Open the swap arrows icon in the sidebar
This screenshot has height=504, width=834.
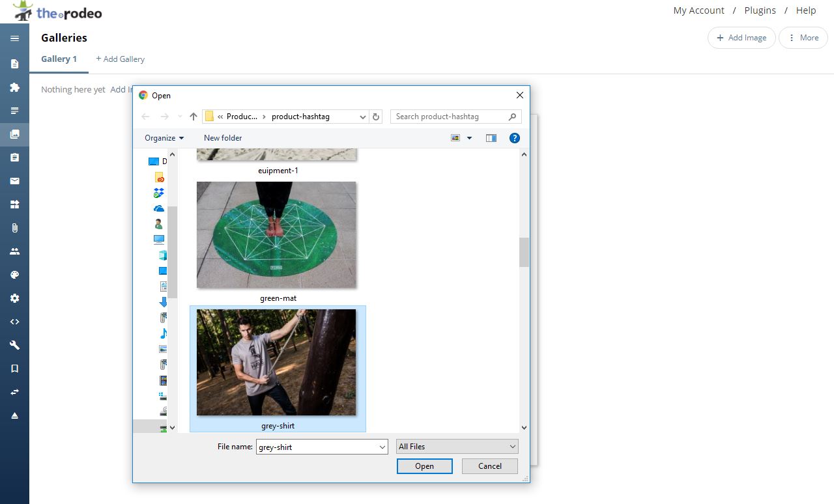point(14,392)
